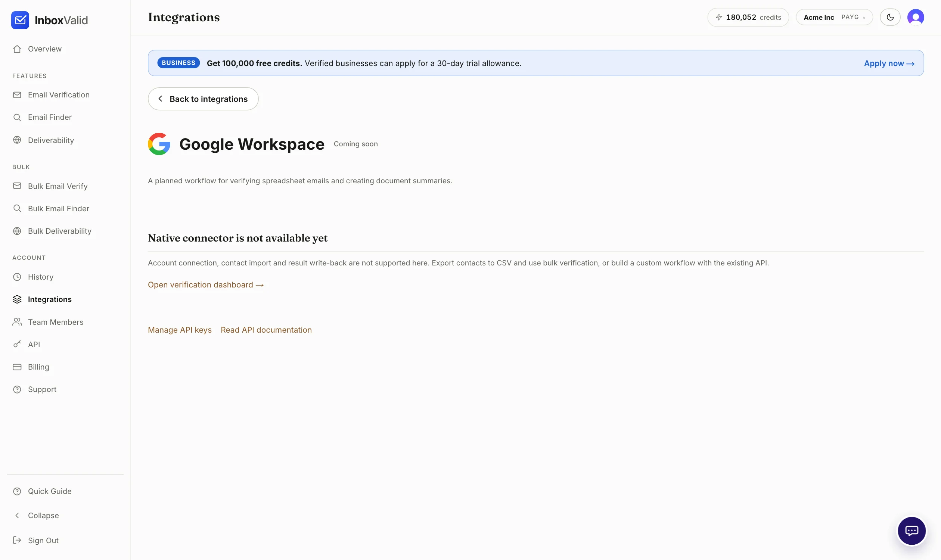Click the Bulk Email Verify envelope icon
This screenshot has width=941, height=560.
(17, 186)
